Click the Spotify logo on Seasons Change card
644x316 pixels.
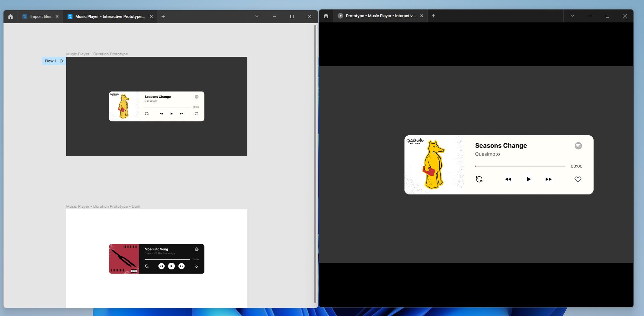point(578,146)
